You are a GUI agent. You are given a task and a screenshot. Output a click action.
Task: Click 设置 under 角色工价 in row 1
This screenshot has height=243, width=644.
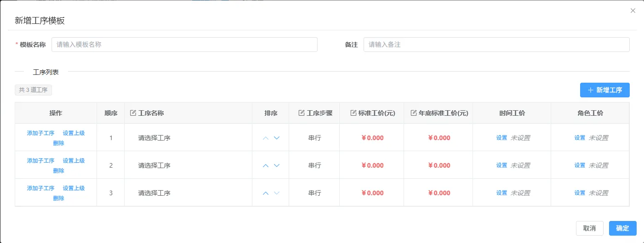tap(580, 138)
